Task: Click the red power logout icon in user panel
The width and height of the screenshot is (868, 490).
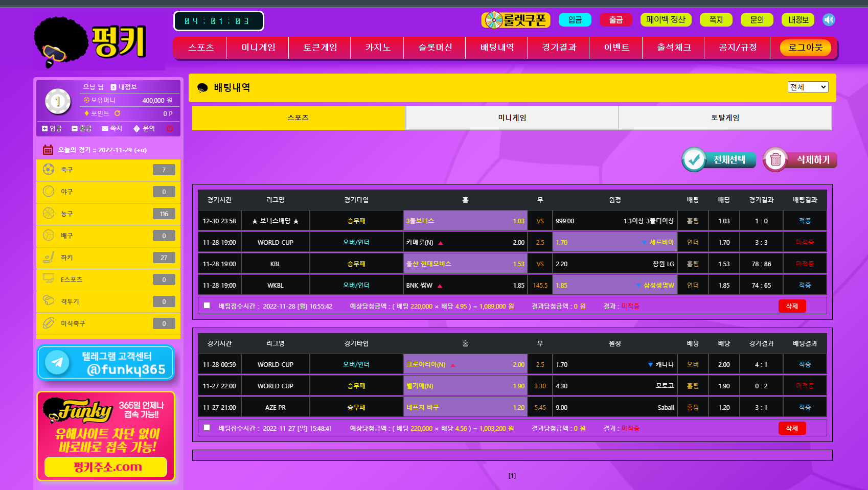Action: click(x=170, y=128)
